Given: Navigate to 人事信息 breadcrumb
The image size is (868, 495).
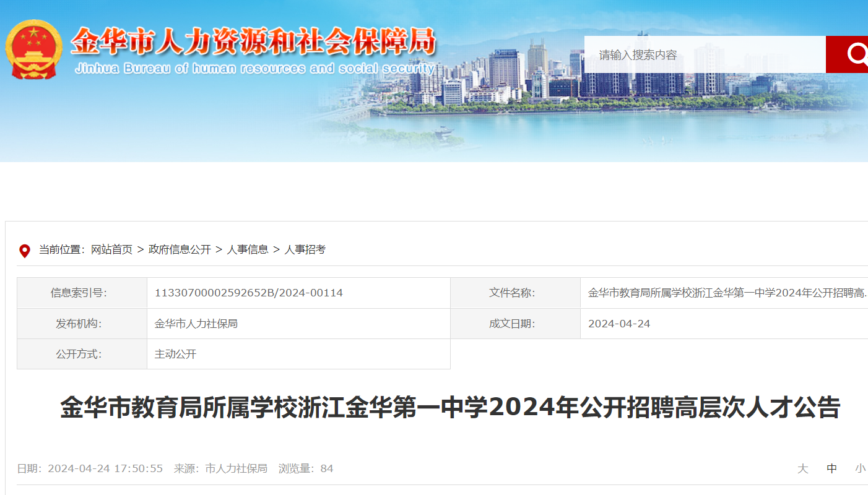Looking at the screenshot, I should 248,249.
